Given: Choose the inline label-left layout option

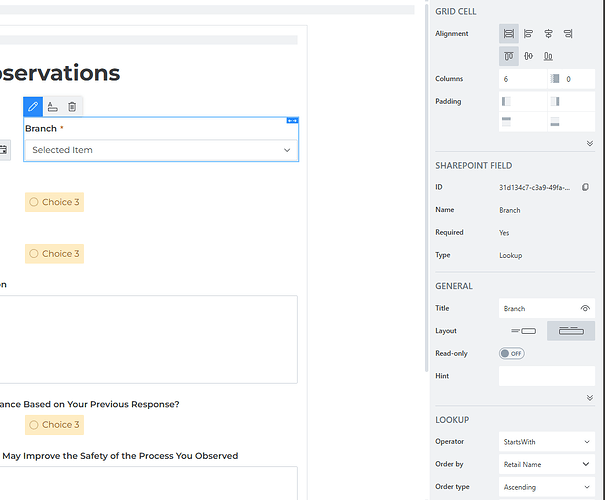Looking at the screenshot, I should pyautogui.click(x=523, y=331).
